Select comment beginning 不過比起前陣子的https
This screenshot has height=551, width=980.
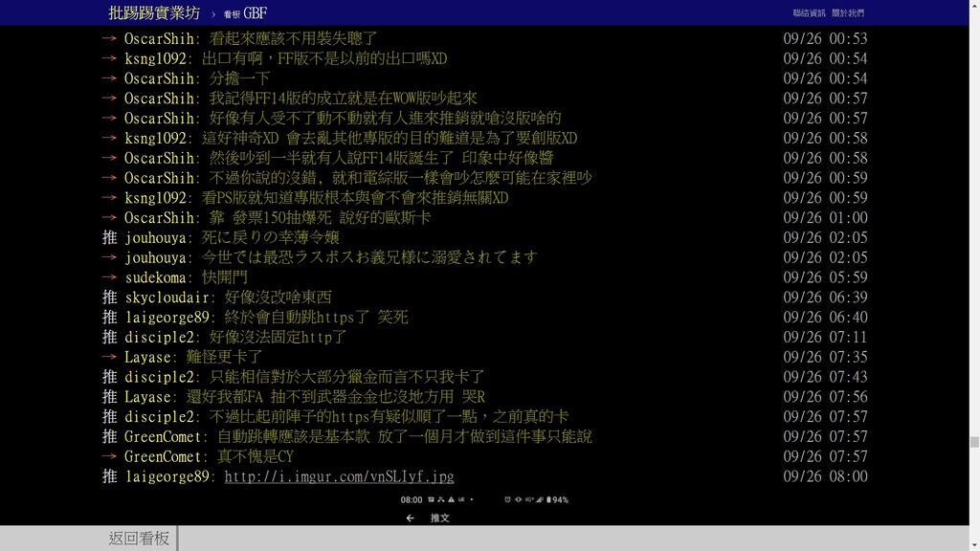pyautogui.click(x=389, y=417)
